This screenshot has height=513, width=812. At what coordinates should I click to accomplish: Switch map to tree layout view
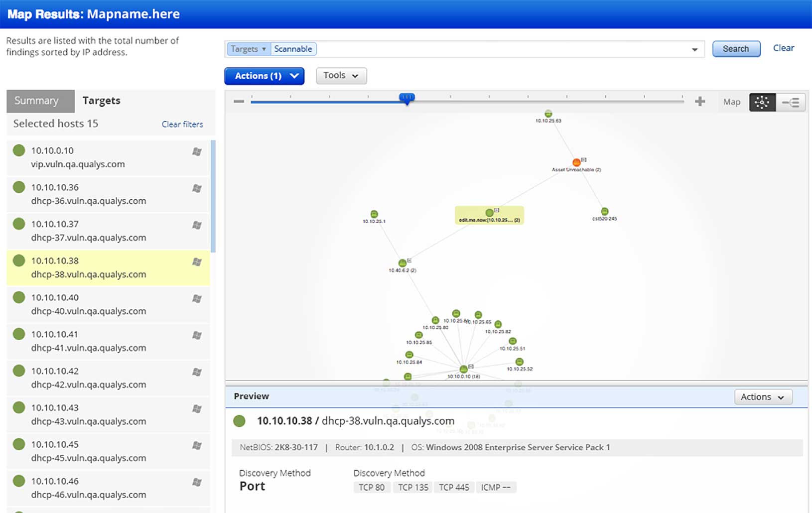791,102
